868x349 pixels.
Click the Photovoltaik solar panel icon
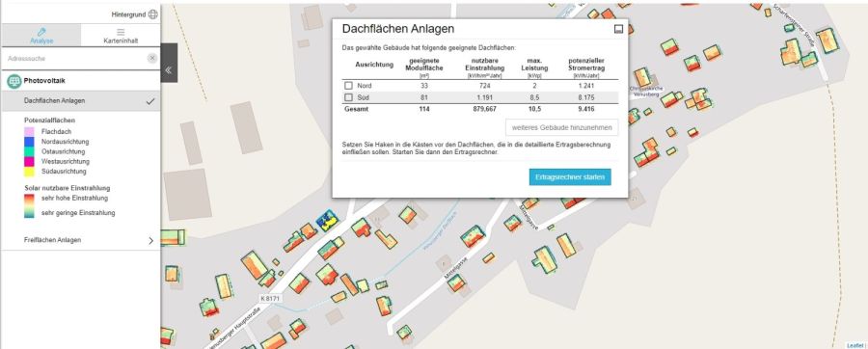click(x=14, y=81)
